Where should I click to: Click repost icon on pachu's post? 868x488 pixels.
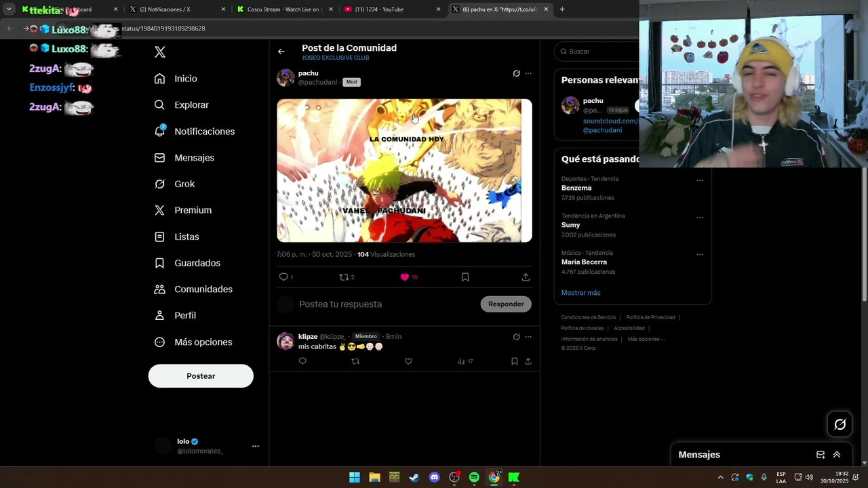click(x=344, y=277)
